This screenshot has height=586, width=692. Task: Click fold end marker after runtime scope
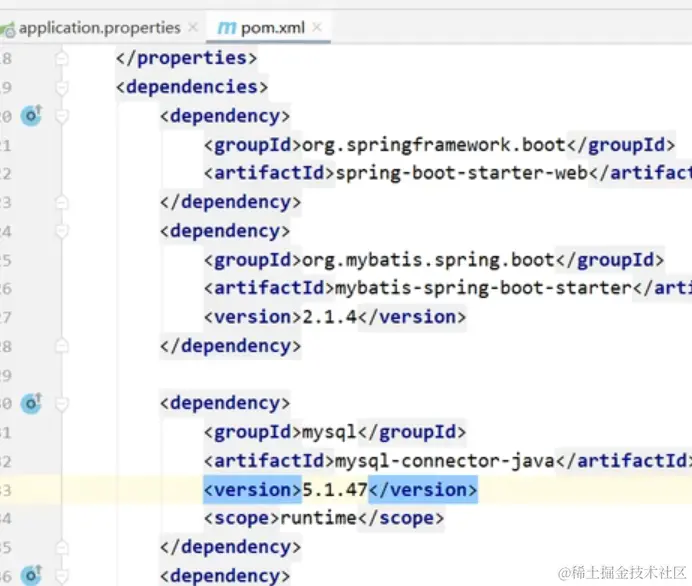[x=62, y=547]
